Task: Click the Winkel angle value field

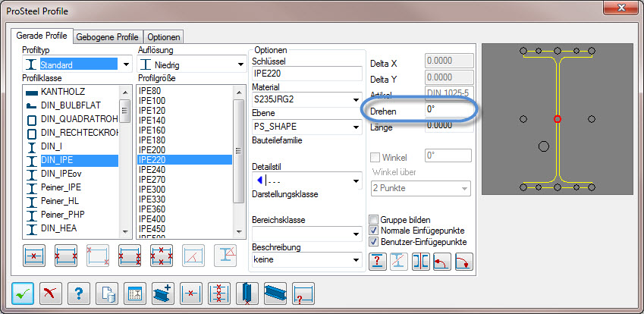Action: [448, 156]
